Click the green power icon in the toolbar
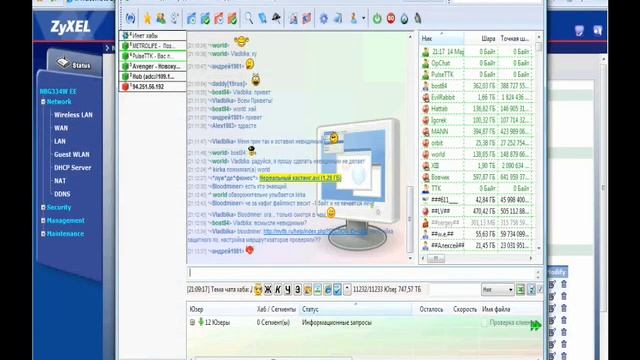 [x=377, y=18]
